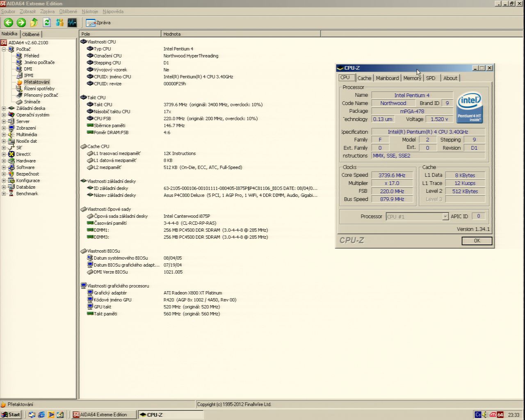This screenshot has height=420, width=525.
Task: Click the up-level folder toolbar icon
Action: pyautogui.click(x=34, y=23)
